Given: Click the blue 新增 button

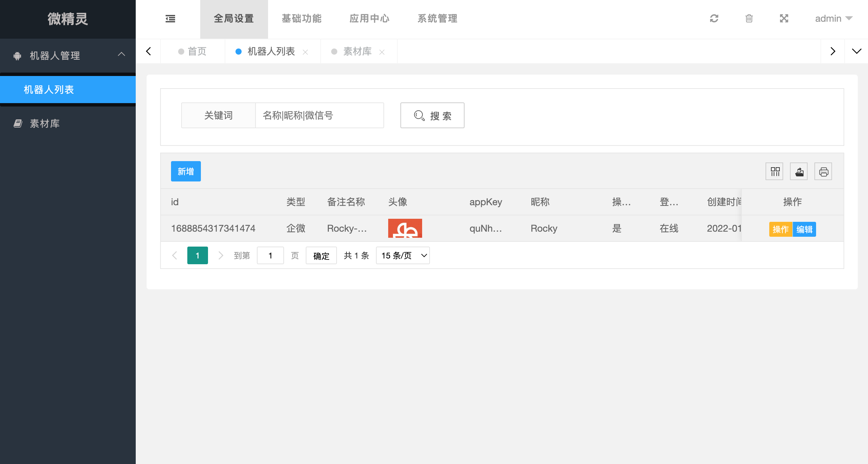Looking at the screenshot, I should click(x=186, y=171).
